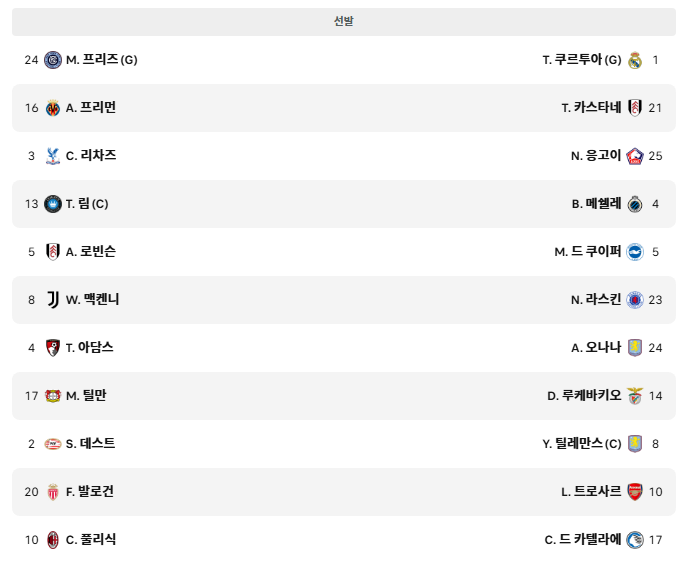Click Rangers crest next to N. 라스킨
The image size is (687, 571).
point(635,300)
